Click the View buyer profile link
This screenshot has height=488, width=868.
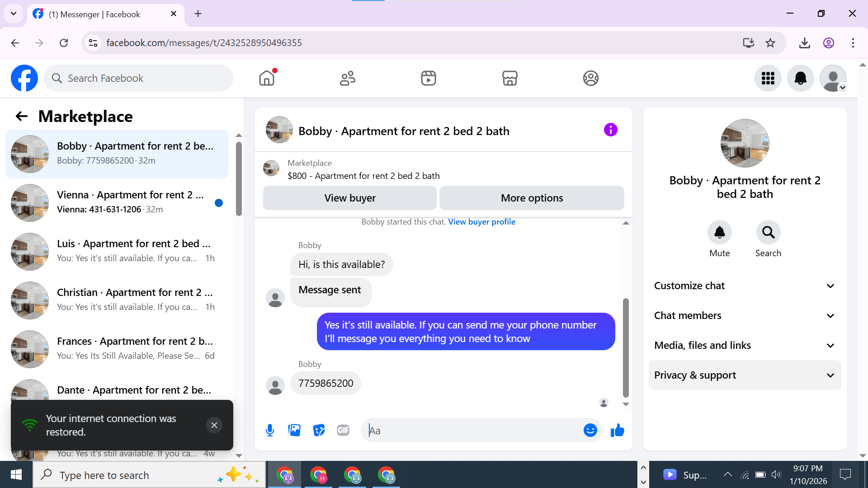481,222
